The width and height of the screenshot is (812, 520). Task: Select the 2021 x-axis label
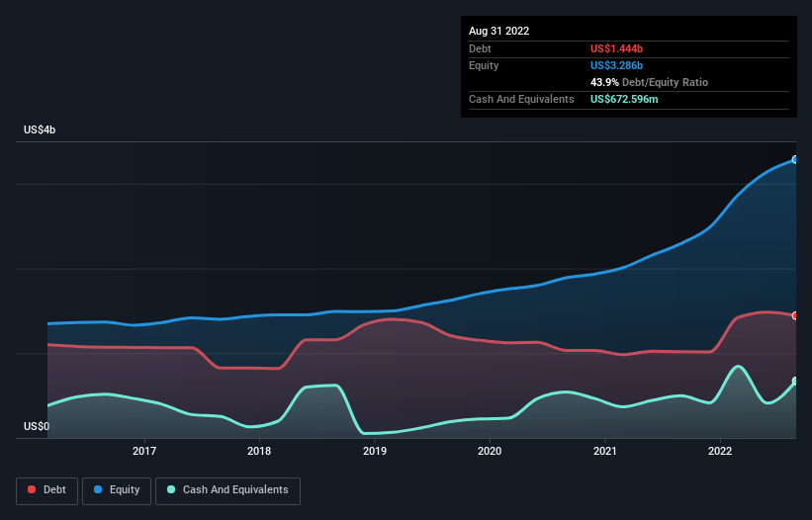tap(605, 451)
